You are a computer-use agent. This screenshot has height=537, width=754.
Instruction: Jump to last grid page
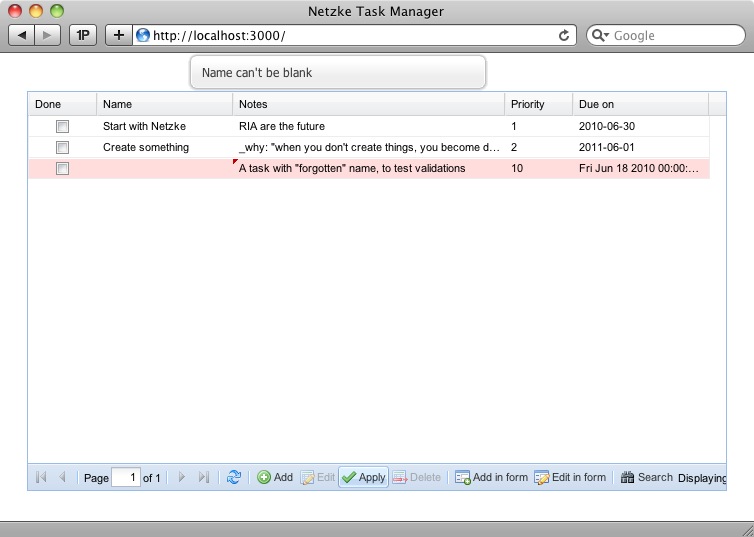pyautogui.click(x=203, y=477)
